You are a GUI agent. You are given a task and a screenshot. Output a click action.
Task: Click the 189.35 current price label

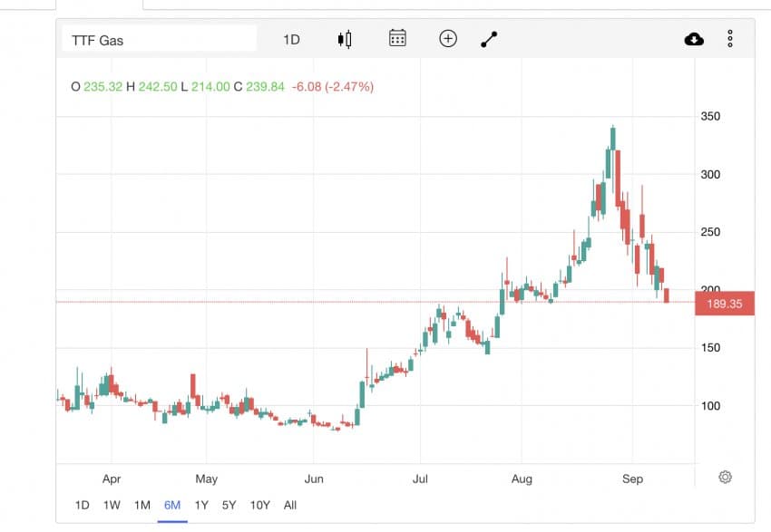724,305
